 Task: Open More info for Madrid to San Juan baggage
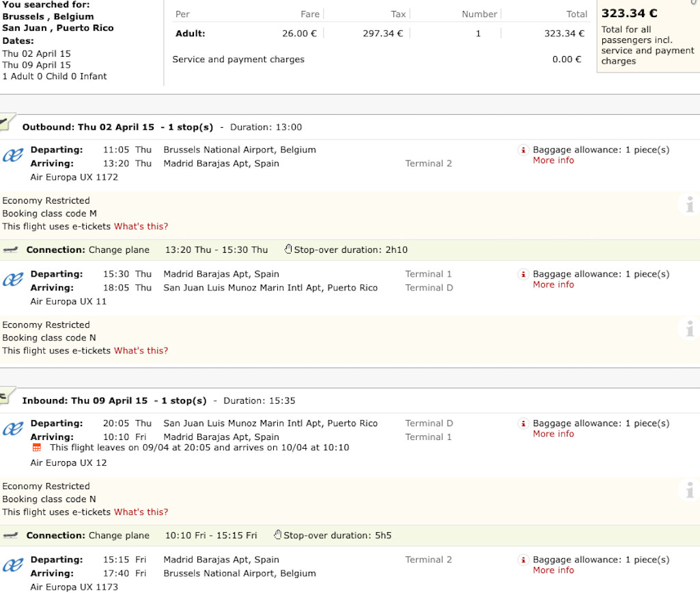coord(553,284)
